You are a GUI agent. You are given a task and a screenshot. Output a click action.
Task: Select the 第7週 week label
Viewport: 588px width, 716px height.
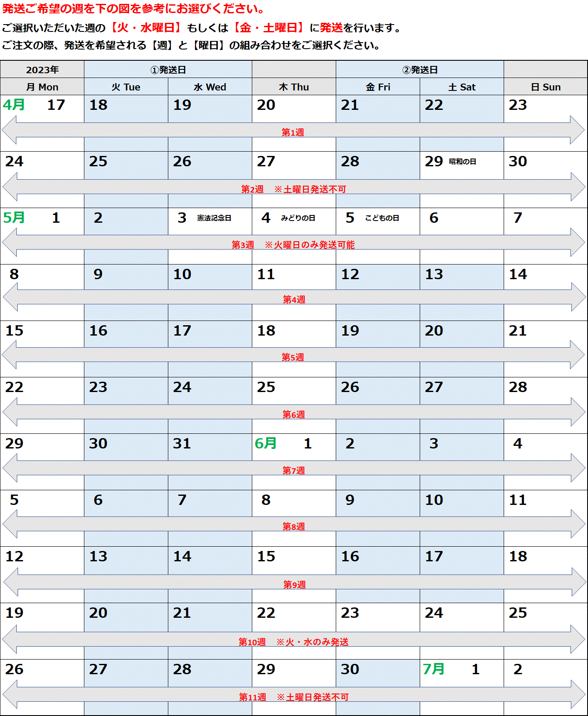(294, 470)
